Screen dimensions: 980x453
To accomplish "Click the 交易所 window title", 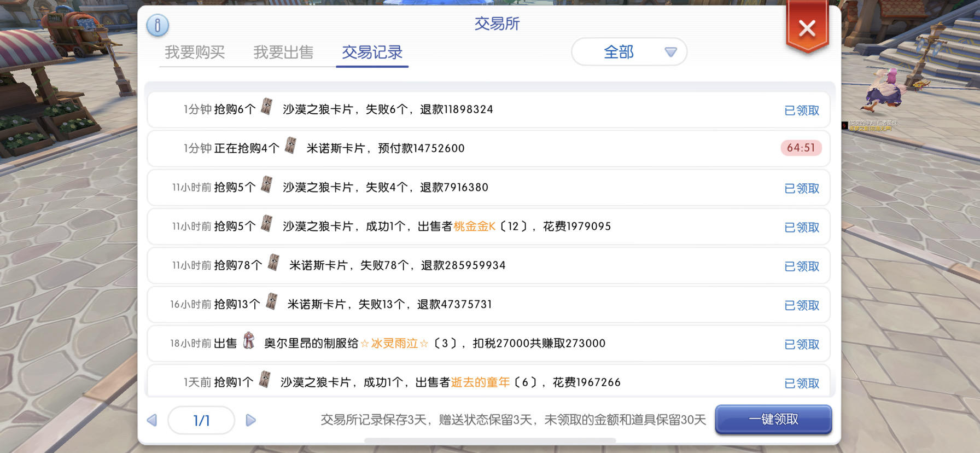I will click(x=497, y=24).
